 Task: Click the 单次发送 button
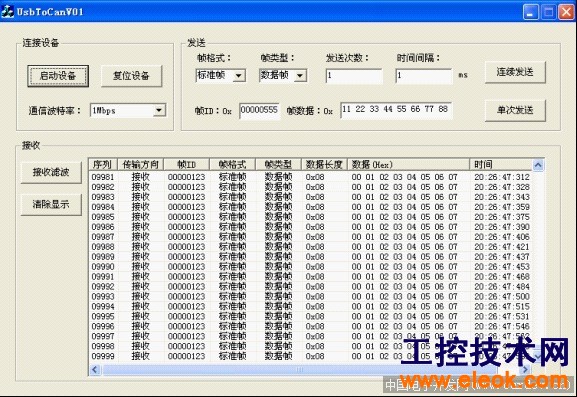click(x=515, y=110)
